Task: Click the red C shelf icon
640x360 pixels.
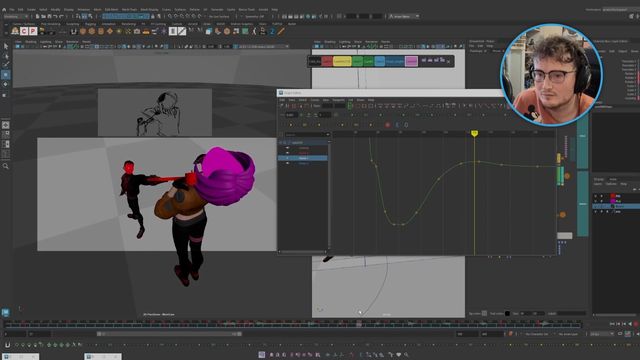Action: click(x=24, y=31)
